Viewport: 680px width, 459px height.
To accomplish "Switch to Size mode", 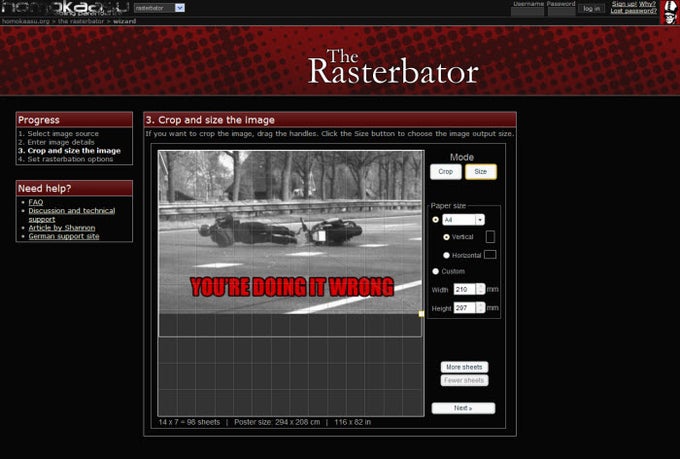I will tap(481, 172).
